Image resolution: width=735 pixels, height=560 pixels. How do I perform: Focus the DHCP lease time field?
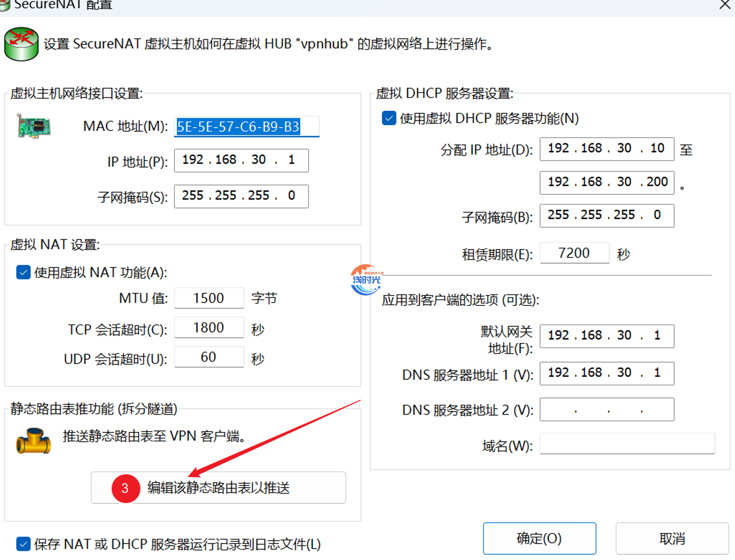click(x=574, y=253)
